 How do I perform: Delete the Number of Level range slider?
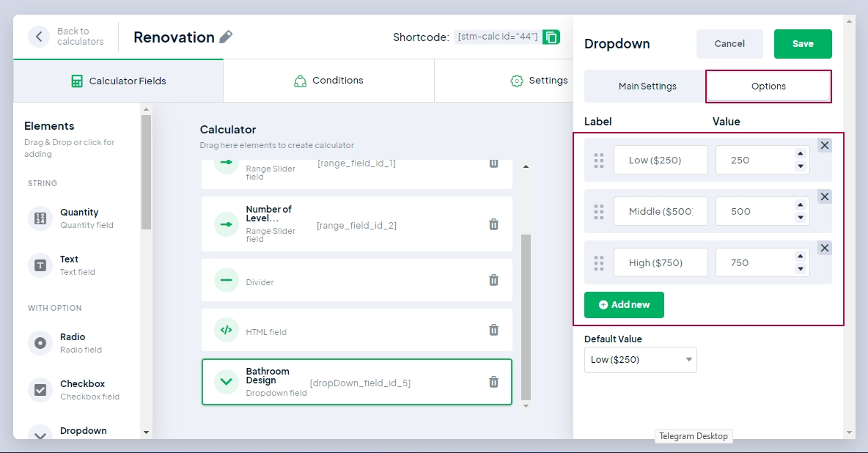494,224
